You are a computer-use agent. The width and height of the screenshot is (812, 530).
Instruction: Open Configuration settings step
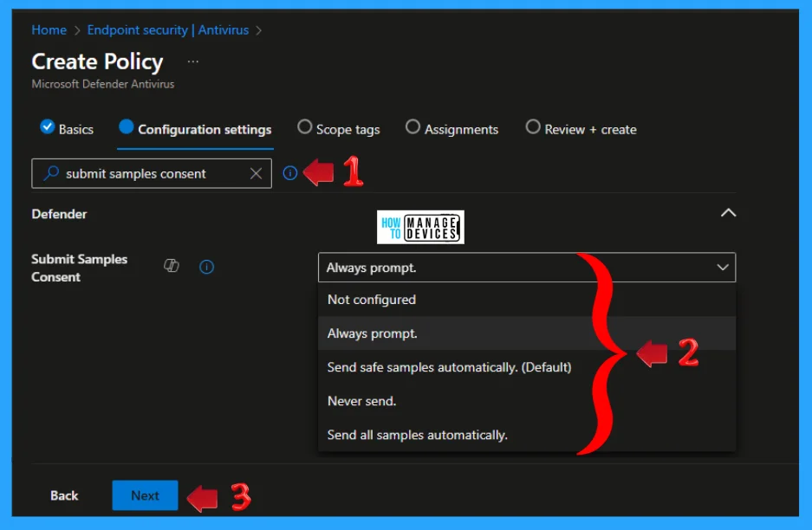pyautogui.click(x=195, y=128)
